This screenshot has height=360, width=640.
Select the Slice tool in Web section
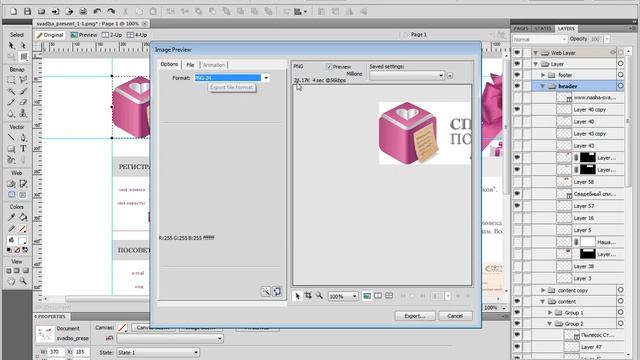pos(23,184)
